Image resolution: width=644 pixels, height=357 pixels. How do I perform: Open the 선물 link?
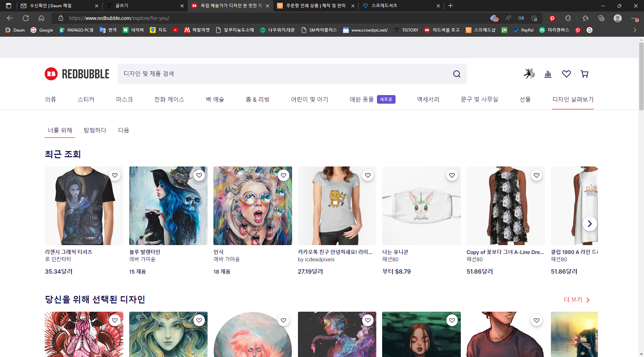coord(525,100)
